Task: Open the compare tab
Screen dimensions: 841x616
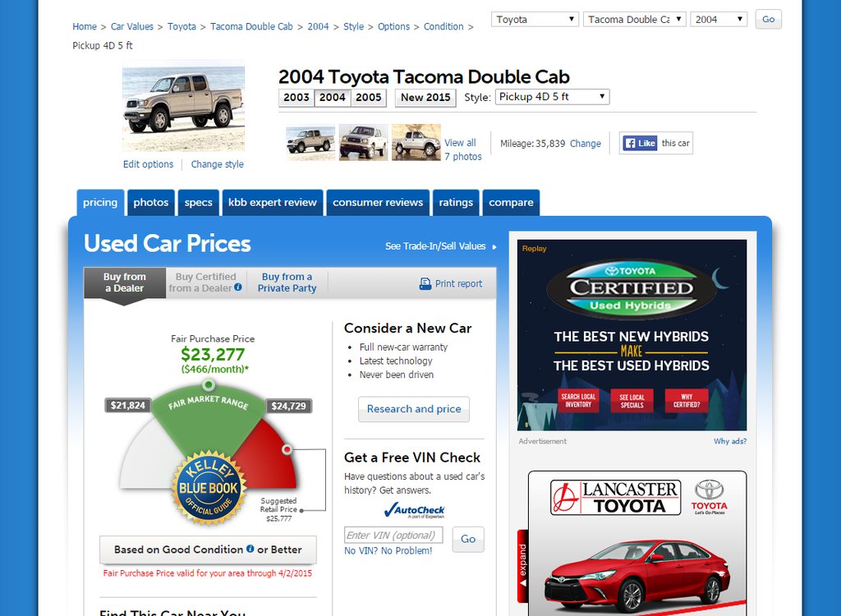Action: 511,202
